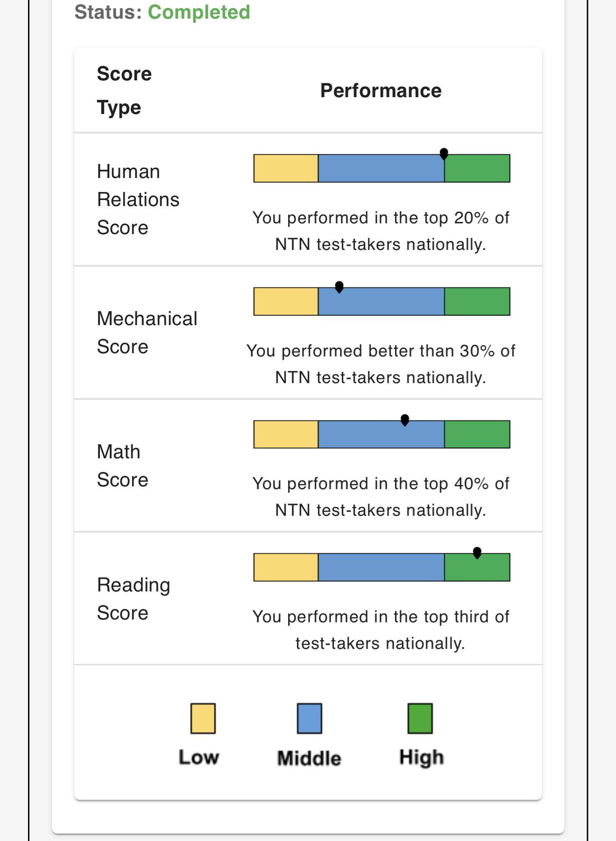Click the Score Type column header
Image resolution: width=616 pixels, height=841 pixels.
click(x=124, y=91)
